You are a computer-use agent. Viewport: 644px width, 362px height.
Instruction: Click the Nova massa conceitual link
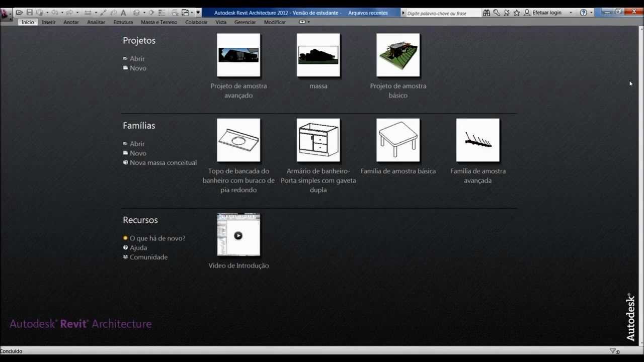(x=163, y=163)
